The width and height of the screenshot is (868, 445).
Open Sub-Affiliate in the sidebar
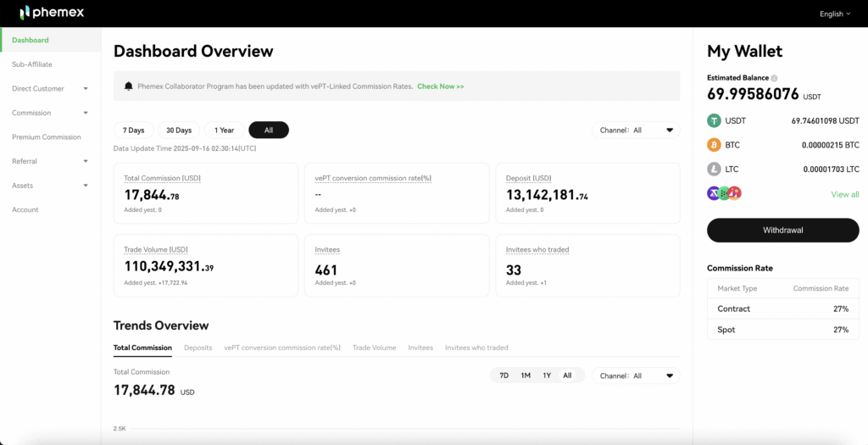[31, 64]
